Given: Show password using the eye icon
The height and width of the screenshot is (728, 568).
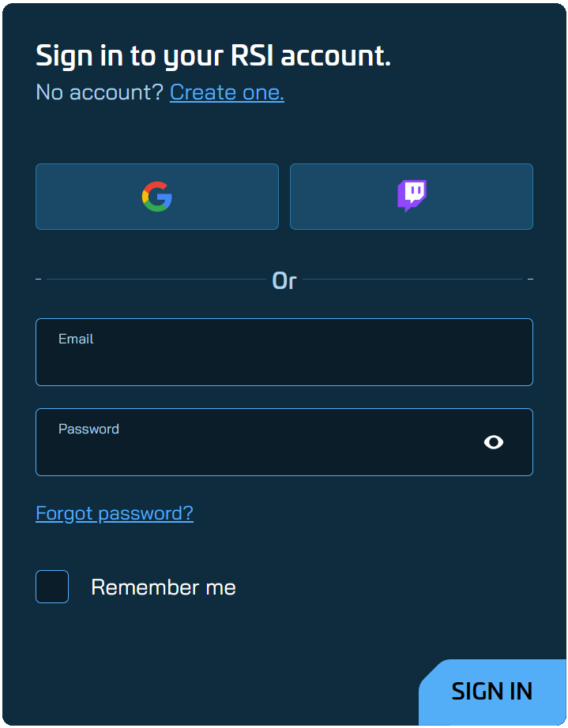Looking at the screenshot, I should pyautogui.click(x=494, y=442).
